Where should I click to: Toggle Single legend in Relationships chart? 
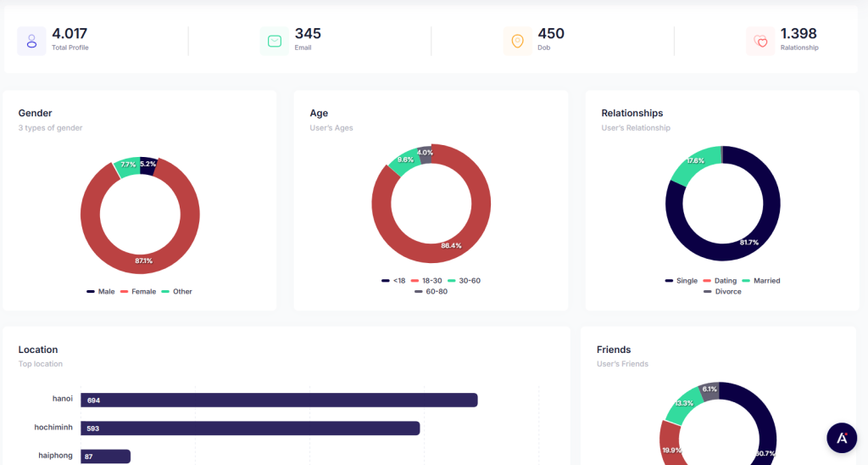(682, 280)
